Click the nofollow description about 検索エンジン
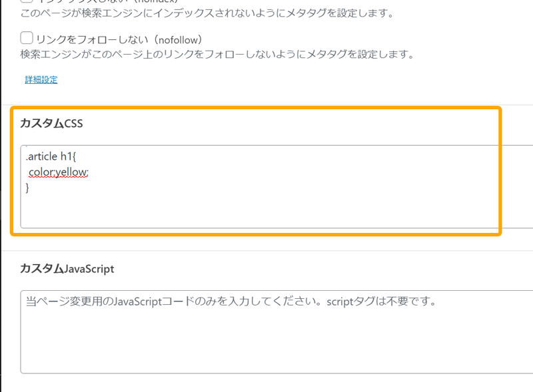The height and width of the screenshot is (392, 533). (217, 54)
